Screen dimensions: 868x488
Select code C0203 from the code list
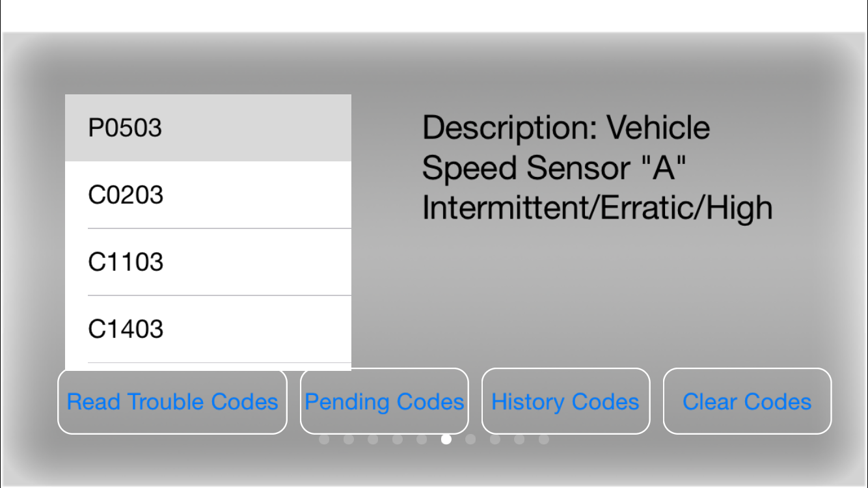click(x=208, y=195)
